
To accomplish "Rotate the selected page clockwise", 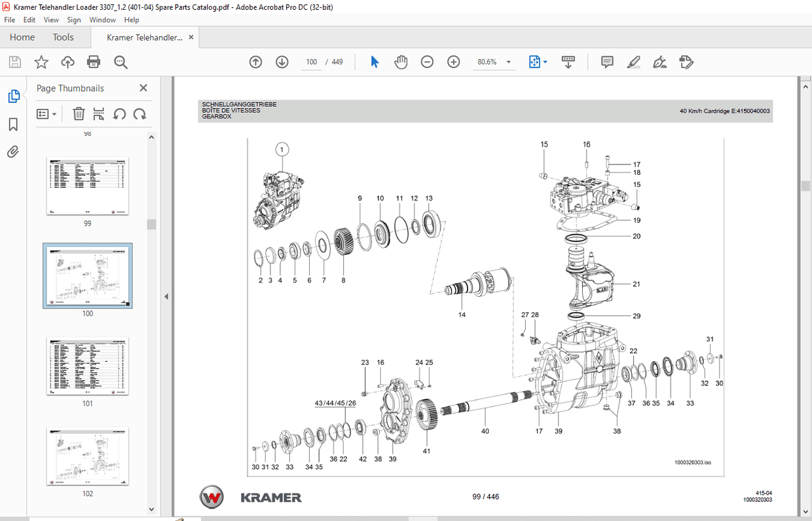I will (x=139, y=113).
